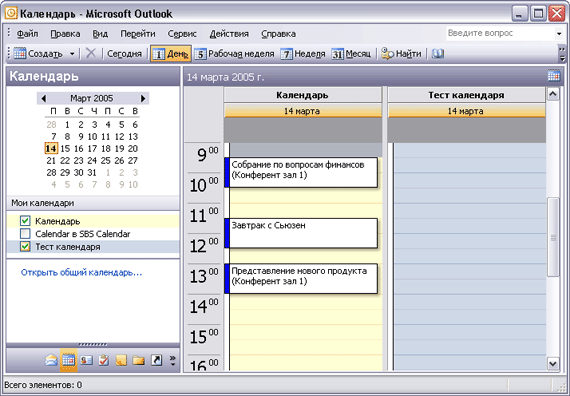
Task: Expand the help question dropdown arrow
Action: pyautogui.click(x=559, y=34)
